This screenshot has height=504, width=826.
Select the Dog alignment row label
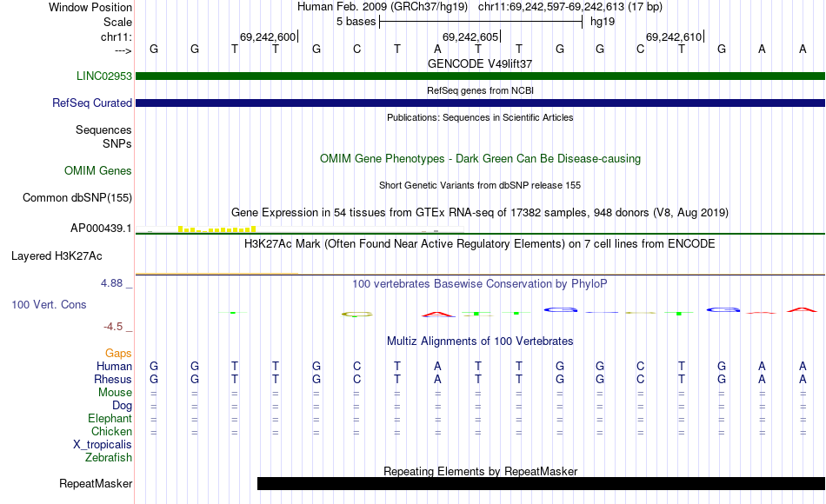[122, 406]
